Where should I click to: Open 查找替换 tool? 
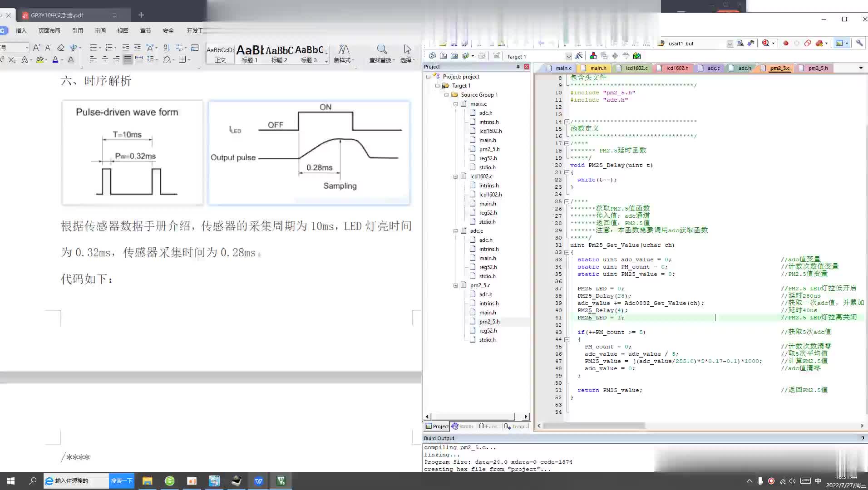click(382, 54)
